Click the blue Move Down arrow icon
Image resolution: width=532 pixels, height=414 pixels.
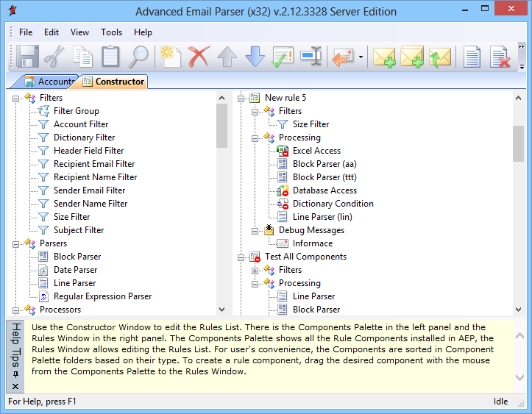255,57
